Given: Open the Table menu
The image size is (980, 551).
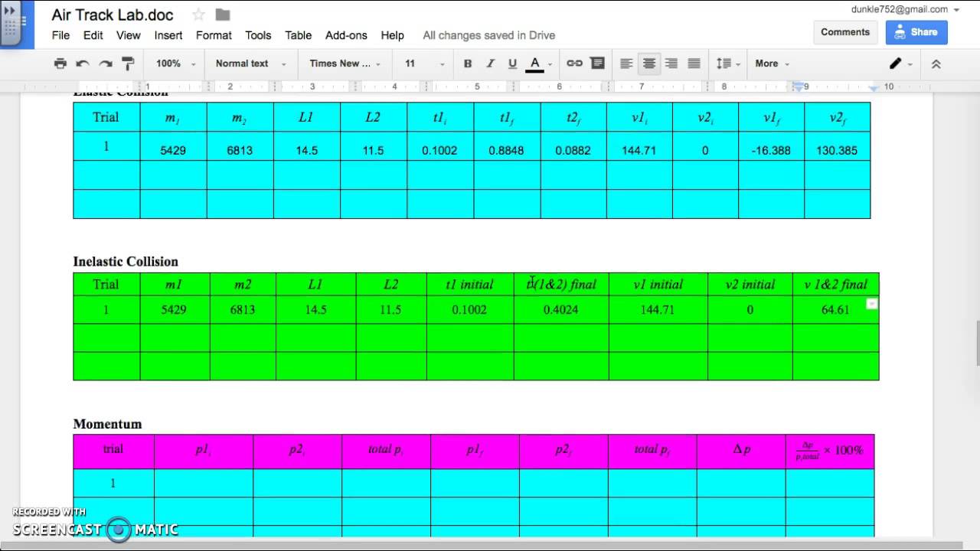Looking at the screenshot, I should (298, 35).
